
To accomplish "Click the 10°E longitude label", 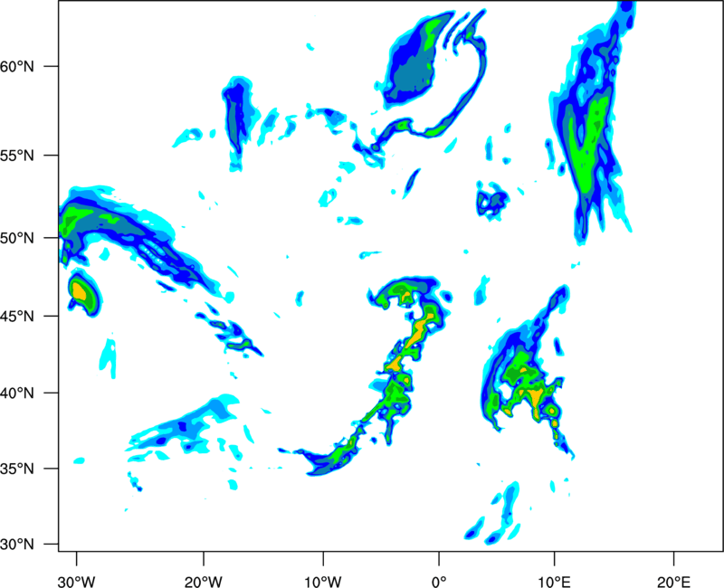I will click(x=554, y=582).
